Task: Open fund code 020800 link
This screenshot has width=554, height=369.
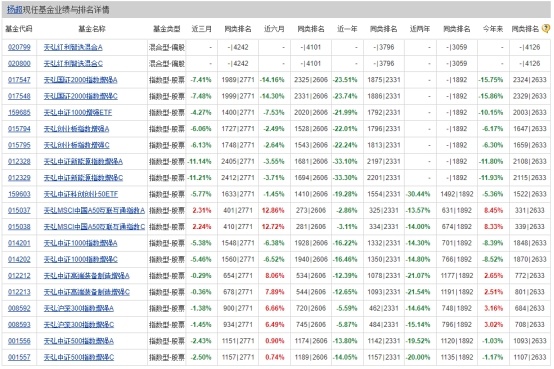Action: tap(19, 64)
